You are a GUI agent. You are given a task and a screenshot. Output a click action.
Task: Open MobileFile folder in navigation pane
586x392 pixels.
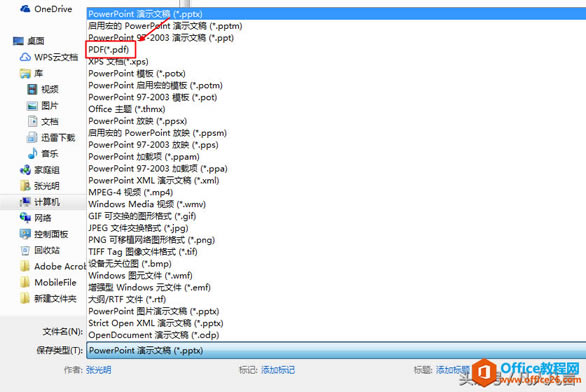55,283
